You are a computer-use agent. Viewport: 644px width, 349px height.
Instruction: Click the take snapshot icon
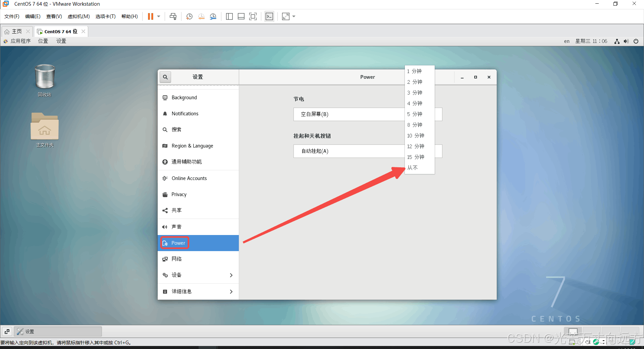(x=190, y=16)
